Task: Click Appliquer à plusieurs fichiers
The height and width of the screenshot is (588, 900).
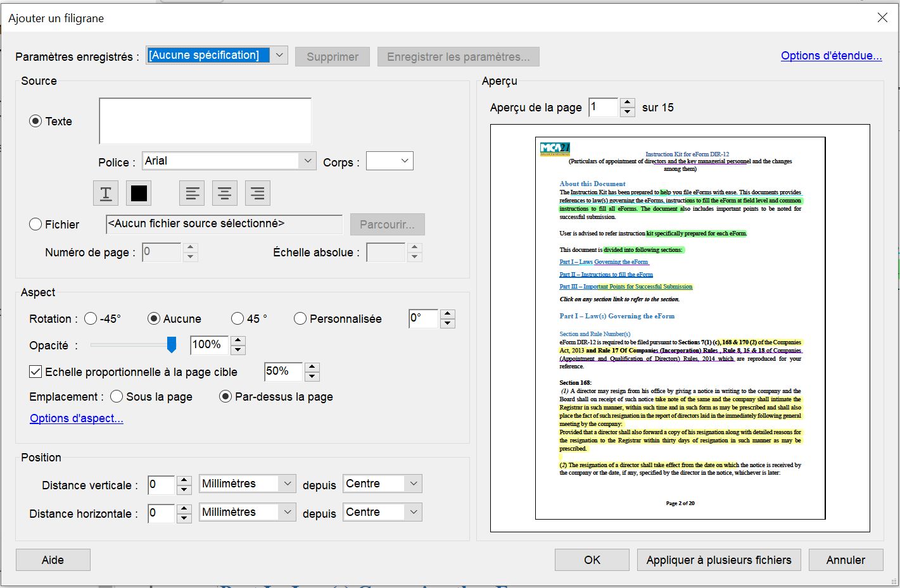Action: coord(719,560)
